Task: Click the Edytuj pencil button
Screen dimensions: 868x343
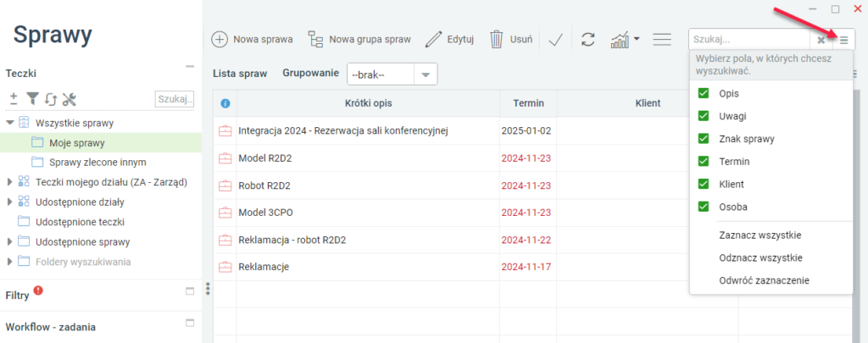Action: (449, 39)
